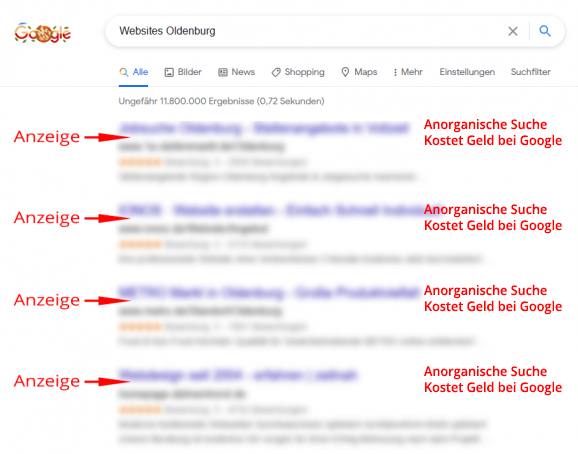Clear the search box with the X icon

[x=513, y=31]
